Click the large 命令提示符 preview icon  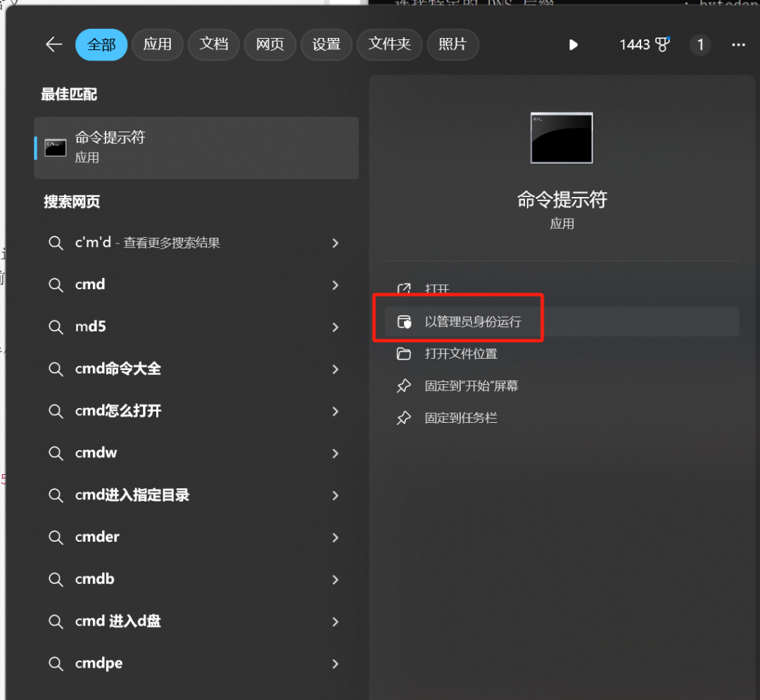point(561,138)
